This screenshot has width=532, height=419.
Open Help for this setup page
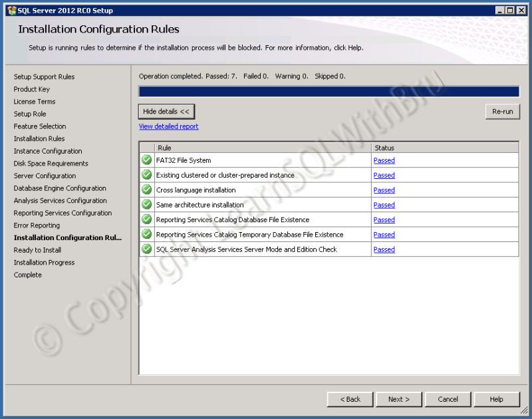coord(497,399)
